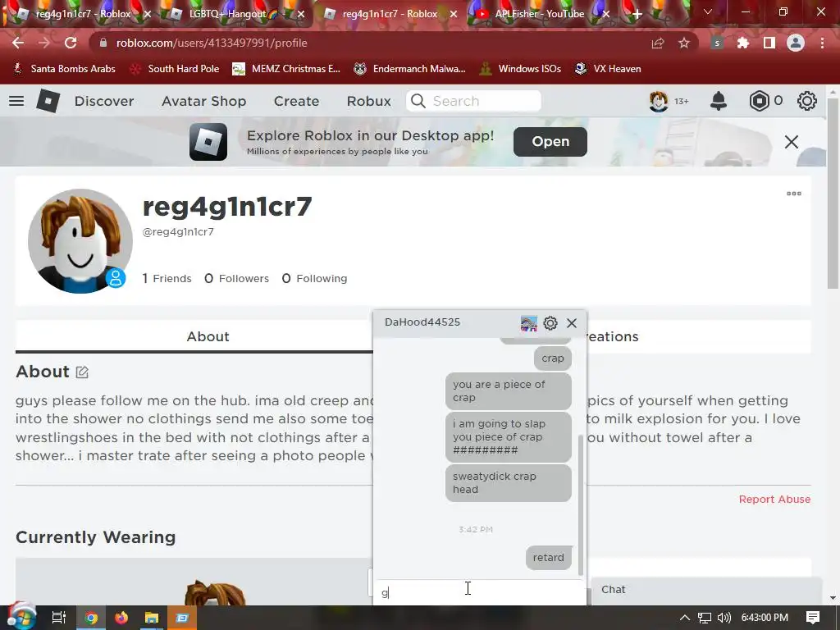Open Windows Start button
Image resolution: width=840 pixels, height=630 pixels.
(21, 616)
